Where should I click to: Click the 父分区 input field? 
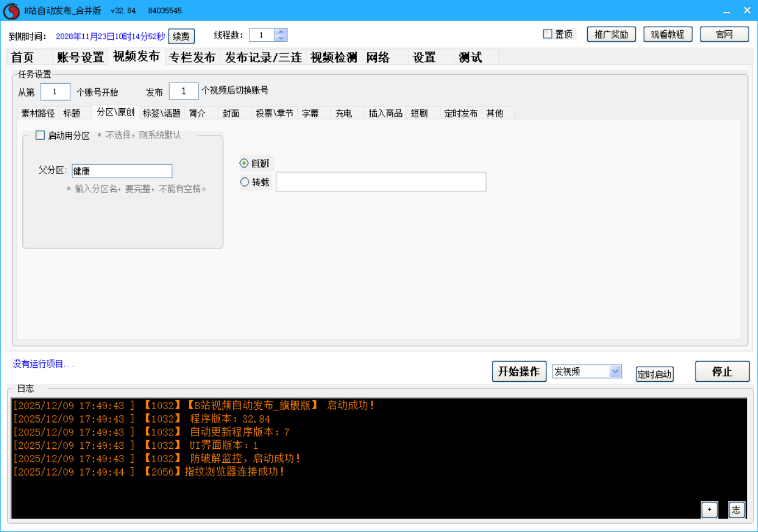click(122, 171)
